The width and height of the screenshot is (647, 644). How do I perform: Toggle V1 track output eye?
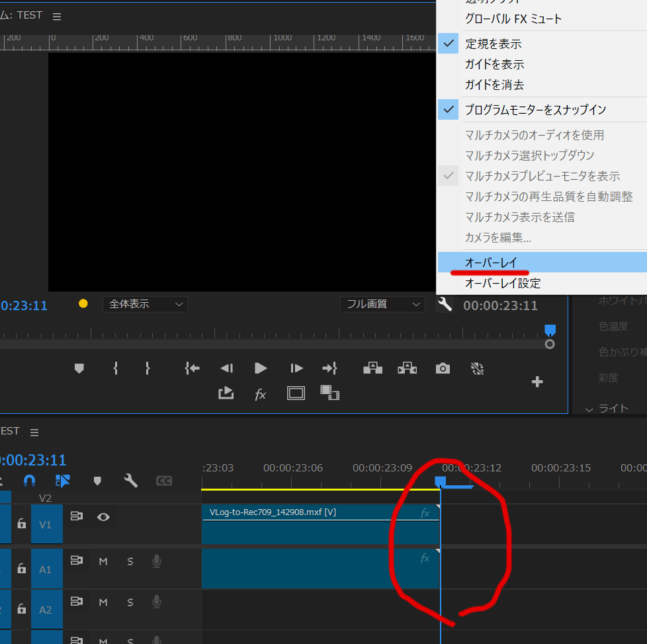(103, 517)
